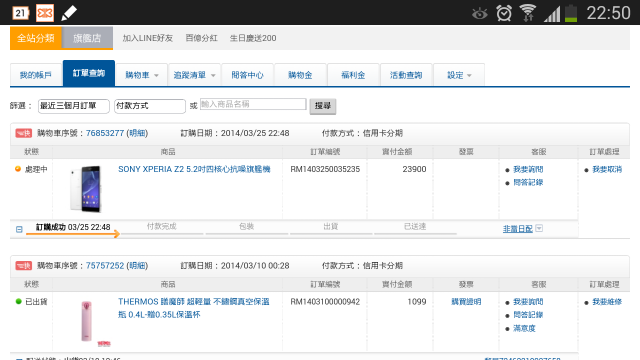Open the THERMOS product link
The image size is (640, 360).
pyautogui.click(x=194, y=308)
